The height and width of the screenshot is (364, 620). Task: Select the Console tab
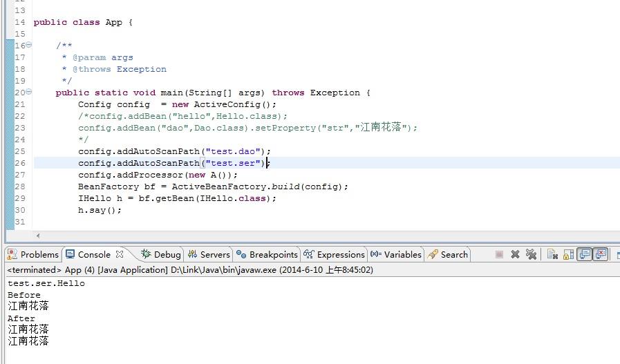pyautogui.click(x=94, y=254)
